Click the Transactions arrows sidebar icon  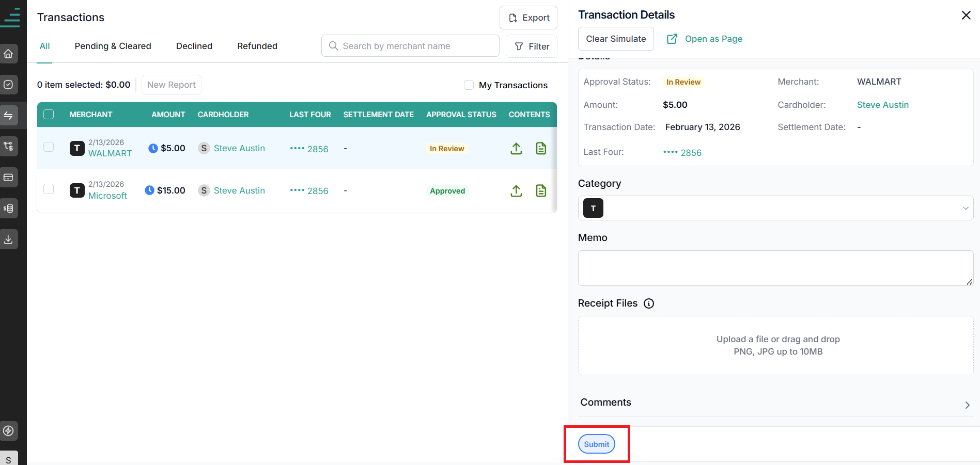tap(9, 116)
